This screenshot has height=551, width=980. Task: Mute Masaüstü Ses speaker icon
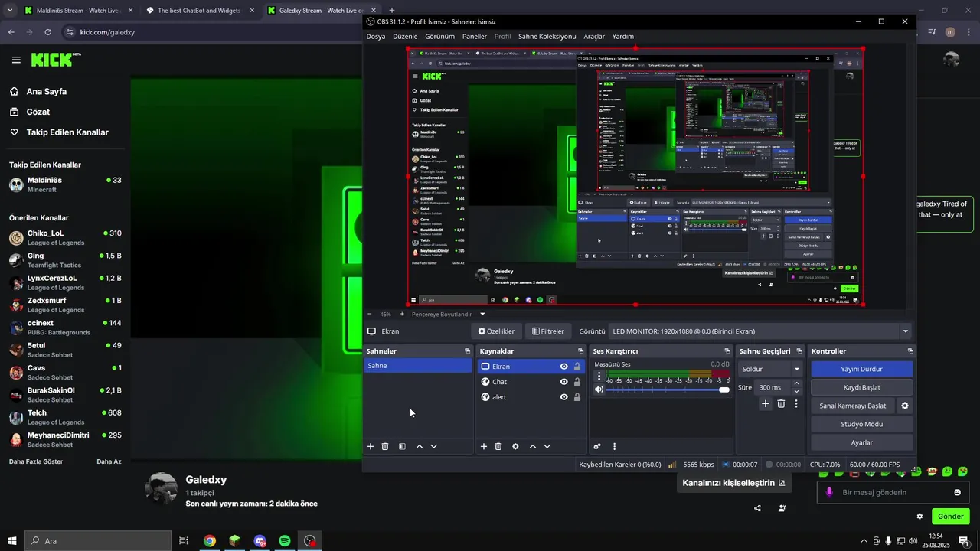point(599,390)
